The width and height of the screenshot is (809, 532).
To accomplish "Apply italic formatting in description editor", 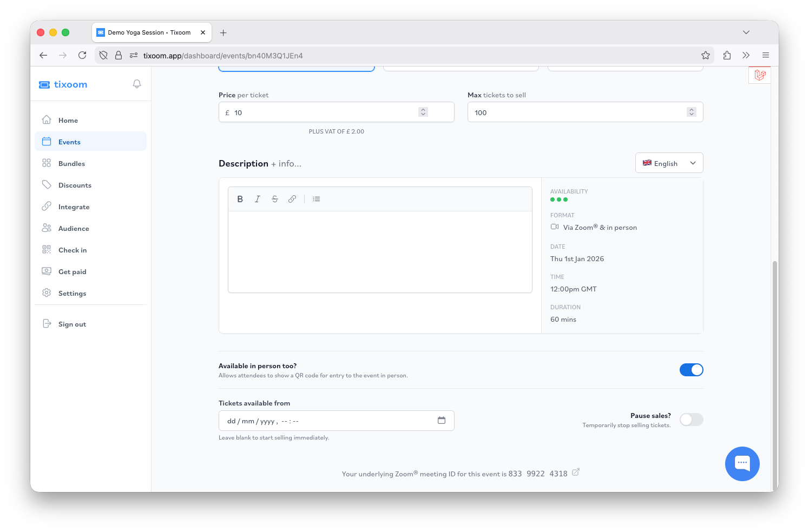I will pos(258,199).
